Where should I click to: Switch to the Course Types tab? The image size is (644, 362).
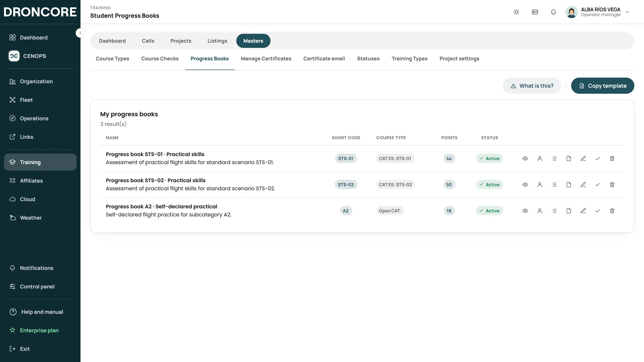point(112,59)
